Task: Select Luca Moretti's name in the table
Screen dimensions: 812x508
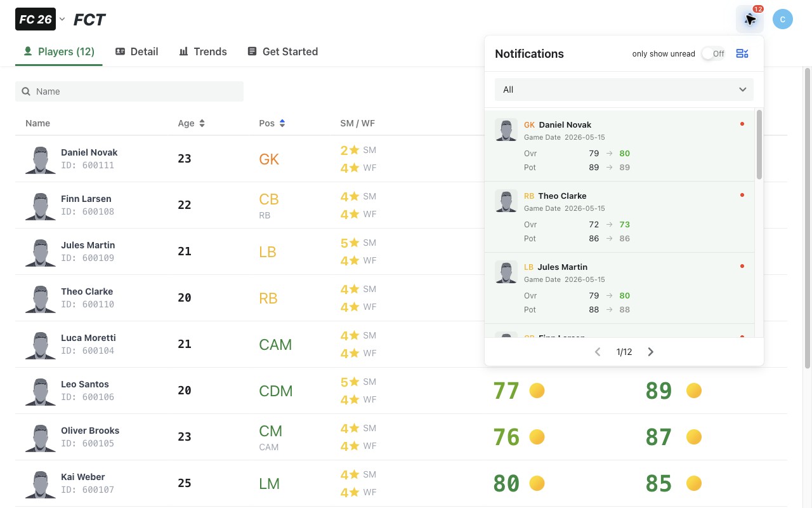Action: click(x=88, y=338)
